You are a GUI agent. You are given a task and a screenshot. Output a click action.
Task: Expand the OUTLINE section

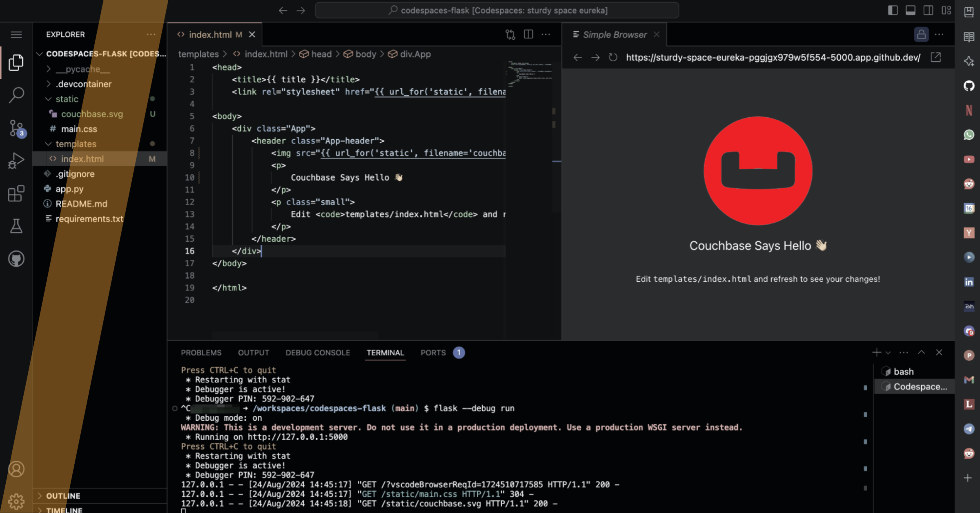[100, 496]
